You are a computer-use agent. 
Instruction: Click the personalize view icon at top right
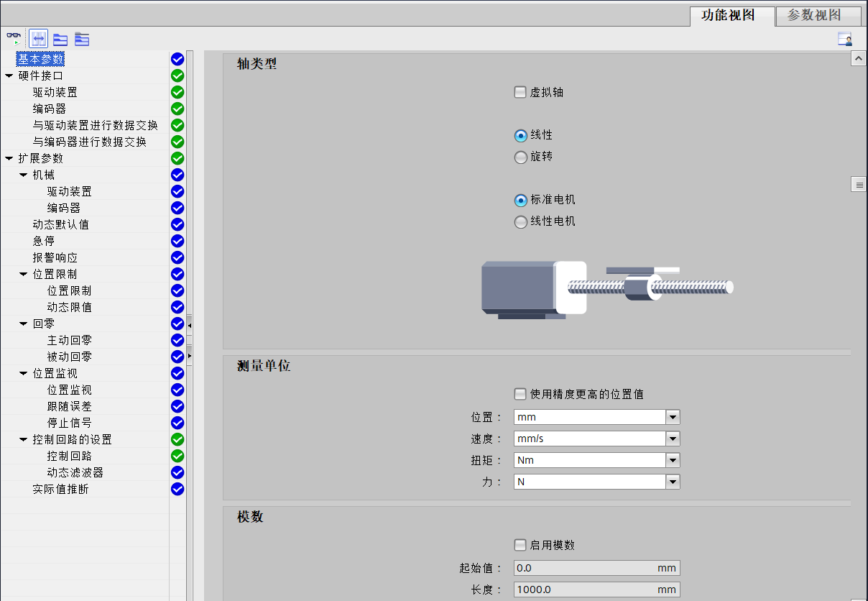tap(845, 40)
